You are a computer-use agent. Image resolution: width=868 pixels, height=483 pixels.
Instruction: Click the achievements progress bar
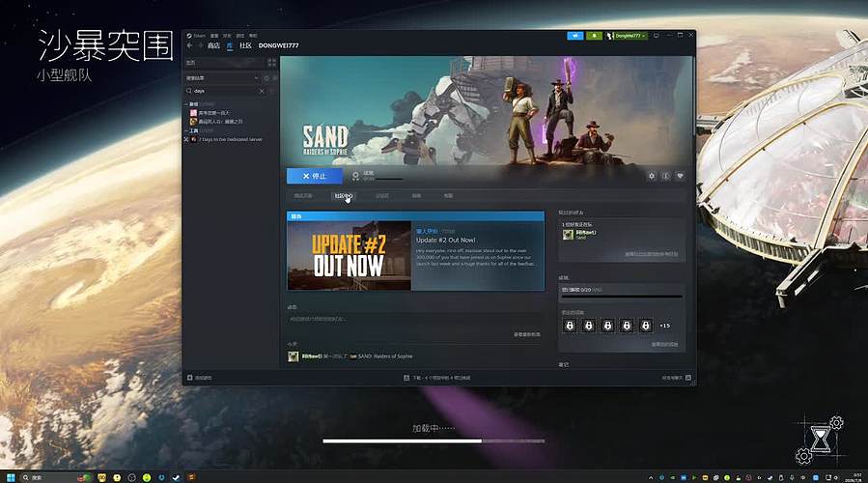click(x=622, y=297)
